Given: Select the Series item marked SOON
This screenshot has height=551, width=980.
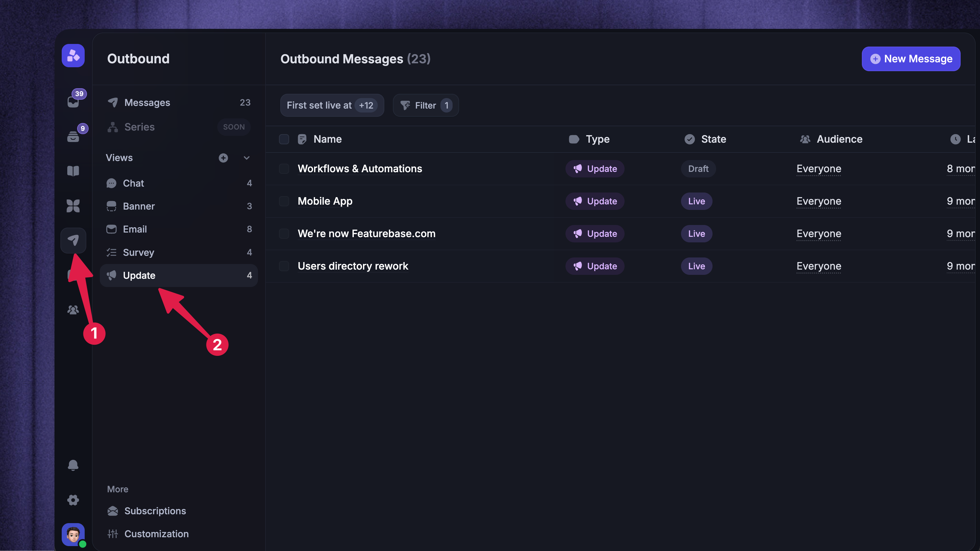Looking at the screenshot, I should click(179, 127).
